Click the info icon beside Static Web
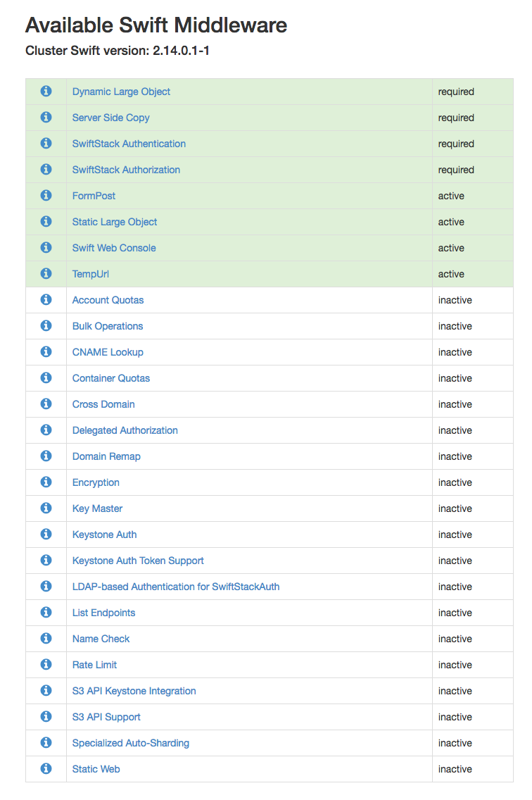Screen dimensions: 532x800 (x=46, y=769)
